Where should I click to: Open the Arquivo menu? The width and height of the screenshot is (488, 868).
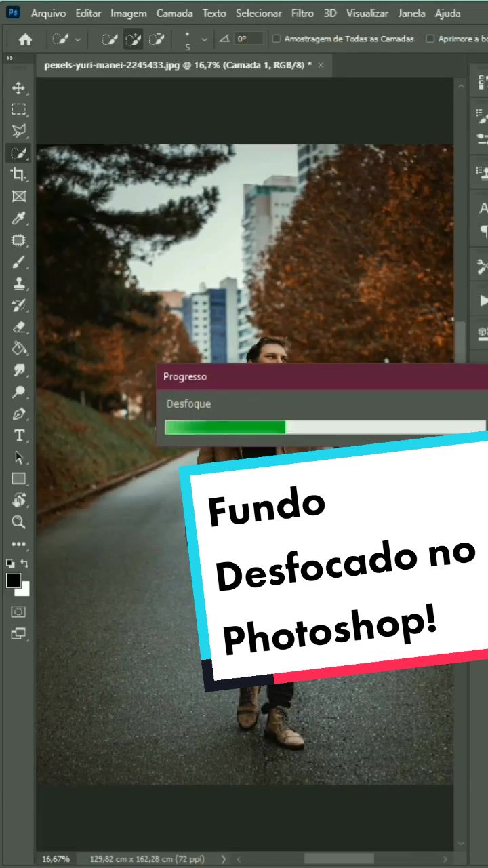click(49, 13)
